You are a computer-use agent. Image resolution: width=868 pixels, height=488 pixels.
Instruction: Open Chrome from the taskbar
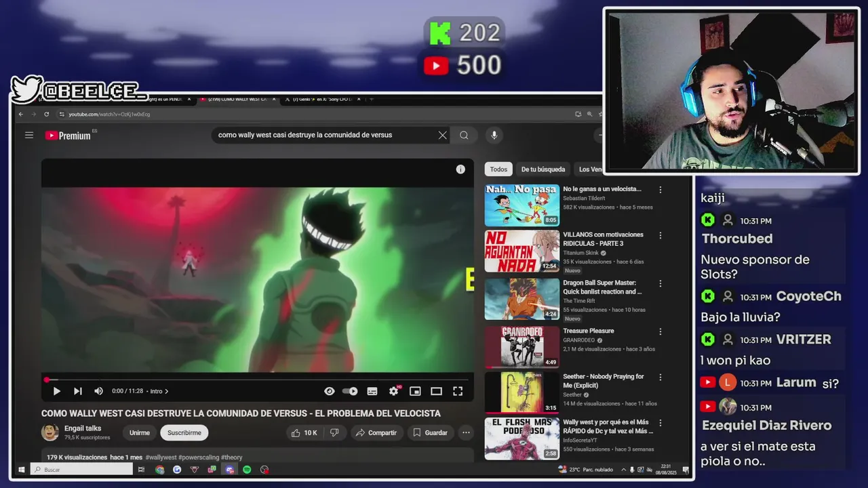point(159,469)
